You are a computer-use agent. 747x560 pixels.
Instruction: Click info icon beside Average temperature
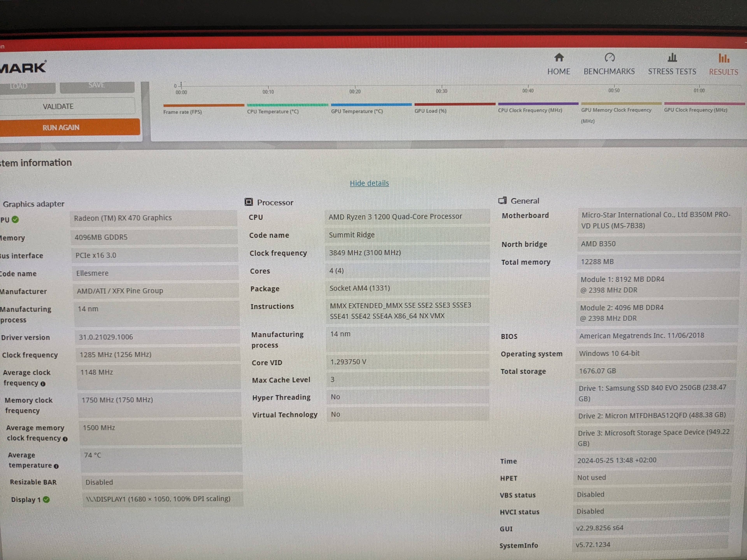(56, 466)
